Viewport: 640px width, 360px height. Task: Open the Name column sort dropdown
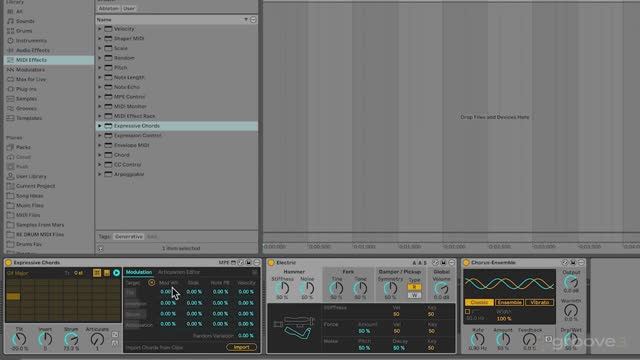coord(246,20)
